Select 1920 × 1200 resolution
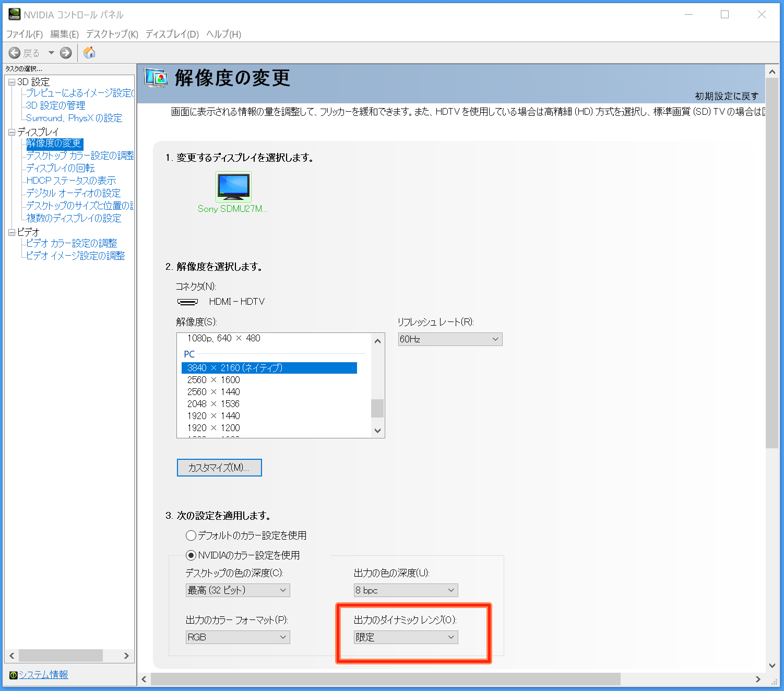The image size is (784, 691). 213,428
